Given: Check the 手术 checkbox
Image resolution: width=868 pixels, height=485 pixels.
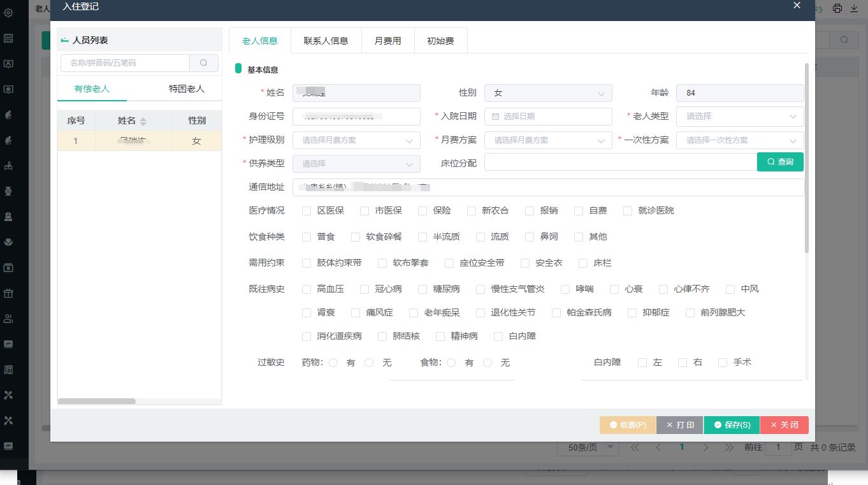Looking at the screenshot, I should (723, 362).
